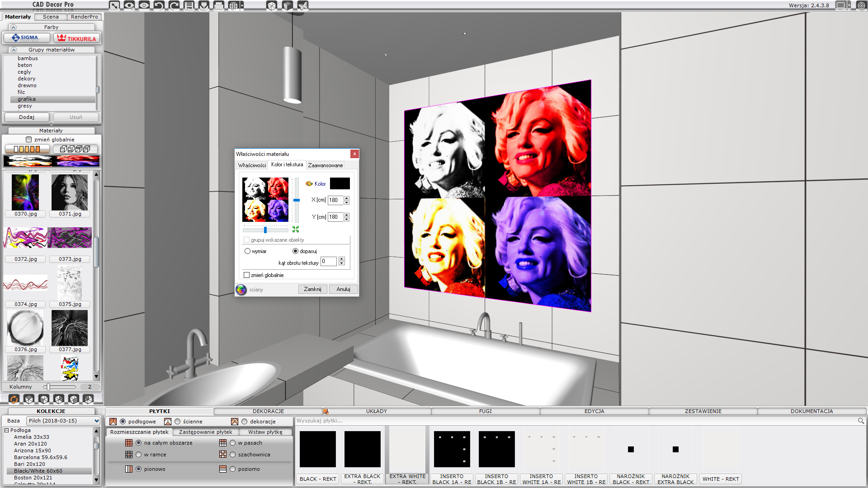Viewport: 868px width, 488px height.
Task: Click the cube icon with front-right face shaded
Action: tap(74, 399)
